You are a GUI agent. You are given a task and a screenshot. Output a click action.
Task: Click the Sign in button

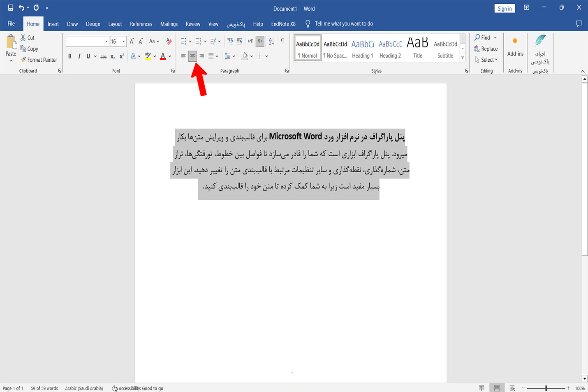[x=505, y=8]
